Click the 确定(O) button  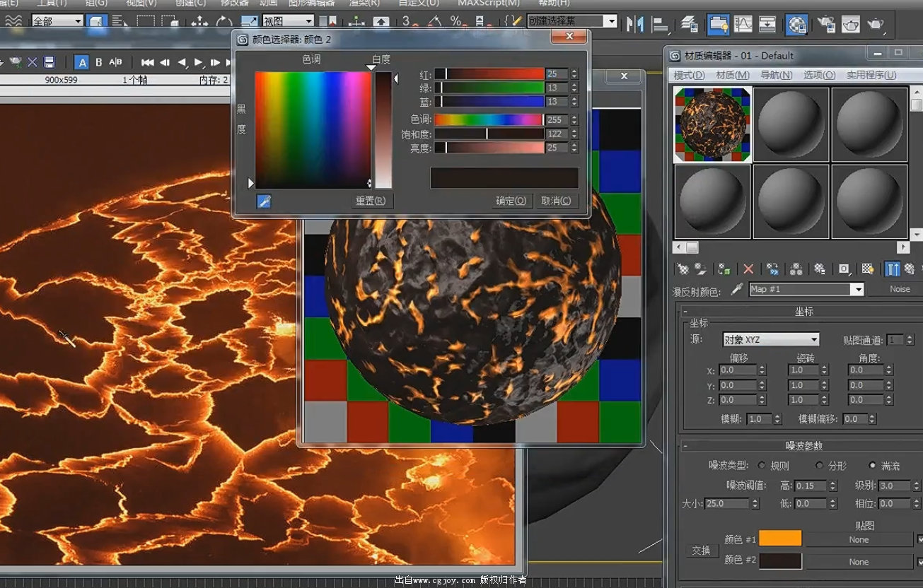click(511, 201)
